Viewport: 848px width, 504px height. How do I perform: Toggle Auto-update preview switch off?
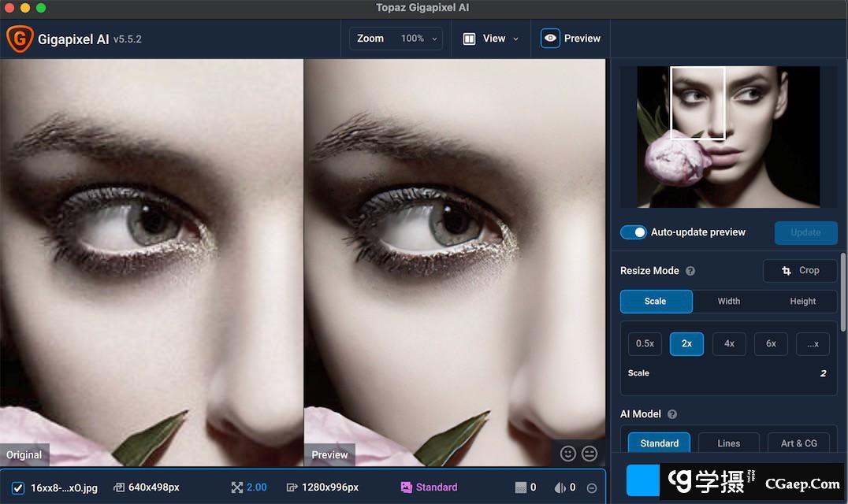634,232
